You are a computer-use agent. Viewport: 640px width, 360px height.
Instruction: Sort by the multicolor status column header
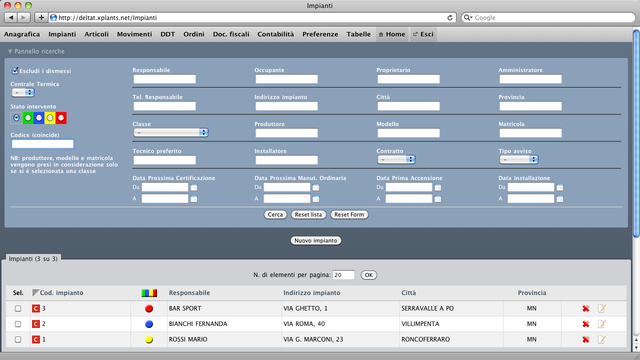pyautogui.click(x=149, y=293)
